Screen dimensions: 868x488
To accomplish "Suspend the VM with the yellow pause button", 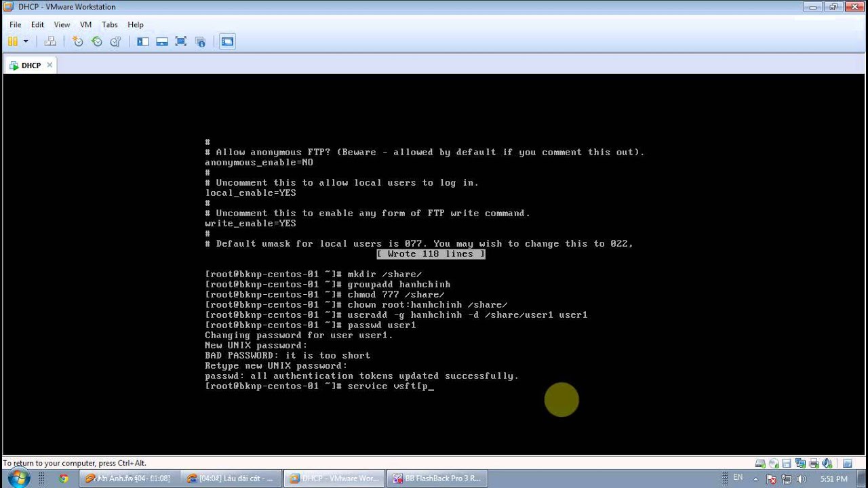I will (x=13, y=41).
